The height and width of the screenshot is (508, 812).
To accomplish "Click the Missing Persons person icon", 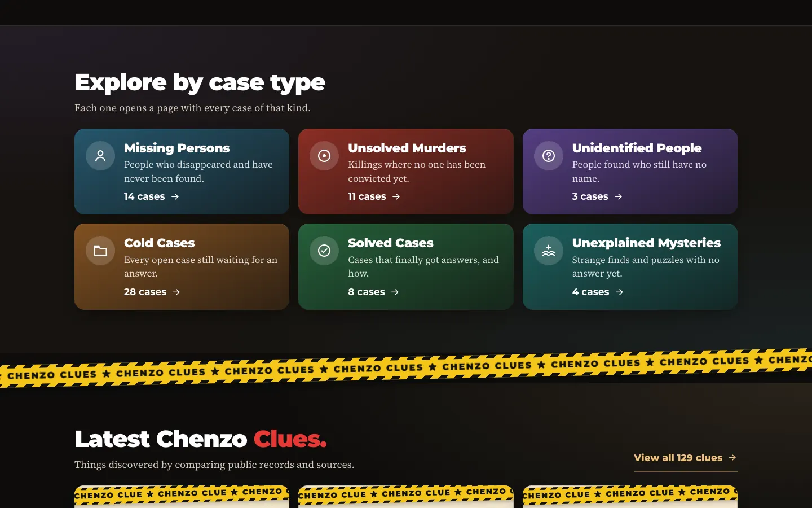I will coord(100,156).
